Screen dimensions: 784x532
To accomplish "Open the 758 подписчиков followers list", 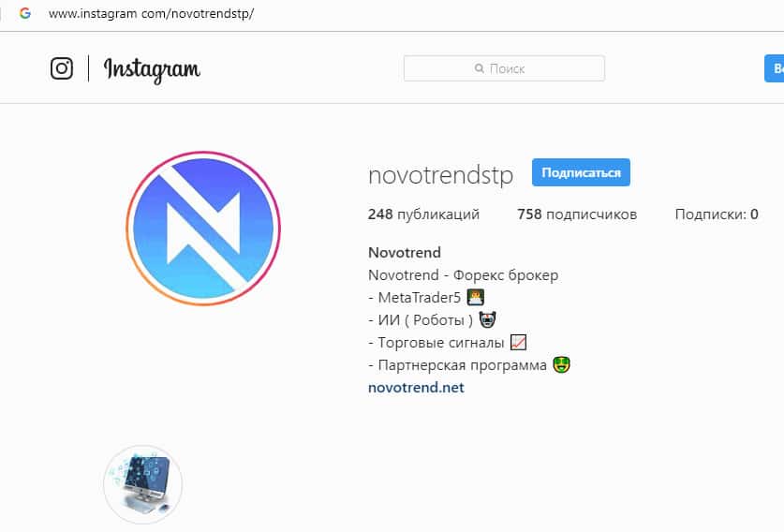I will pos(577,214).
